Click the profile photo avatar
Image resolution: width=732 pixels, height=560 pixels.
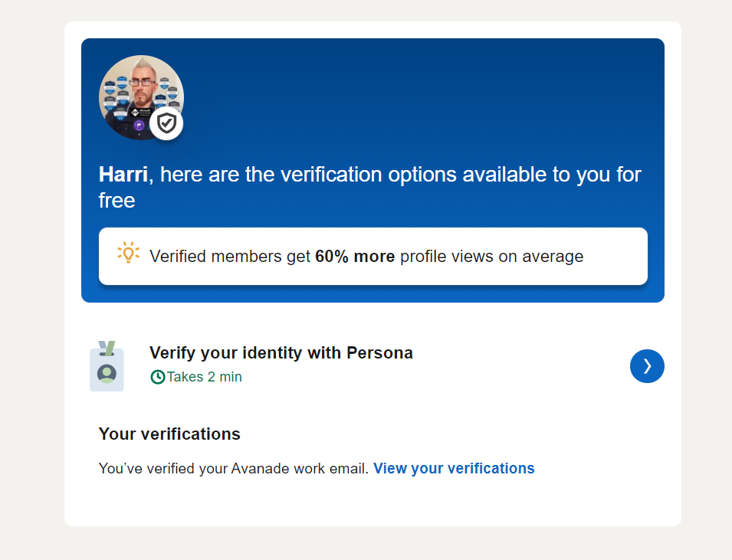click(x=136, y=92)
